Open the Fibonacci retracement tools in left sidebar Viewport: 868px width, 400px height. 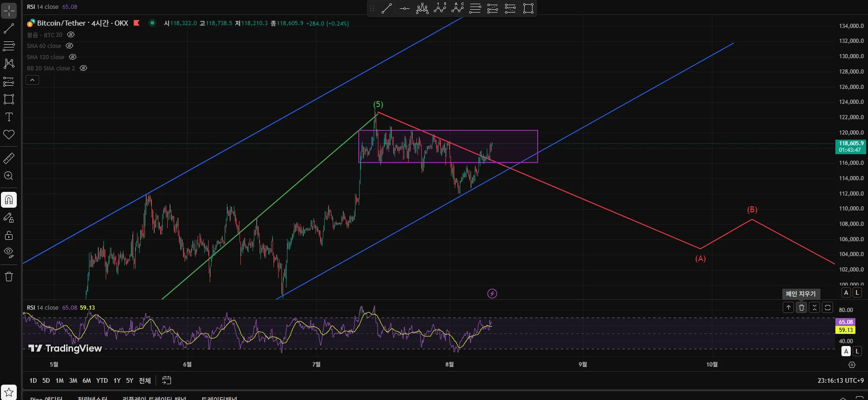(x=9, y=46)
